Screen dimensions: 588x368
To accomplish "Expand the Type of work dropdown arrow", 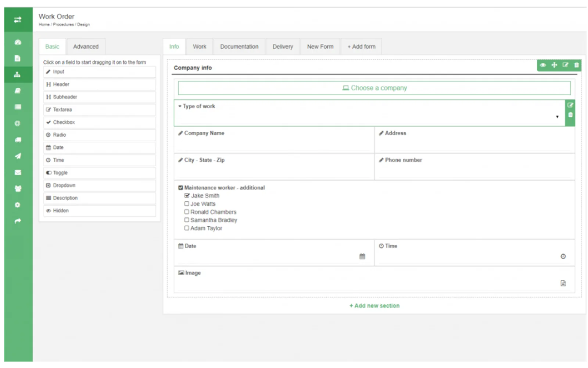I will click(x=557, y=117).
